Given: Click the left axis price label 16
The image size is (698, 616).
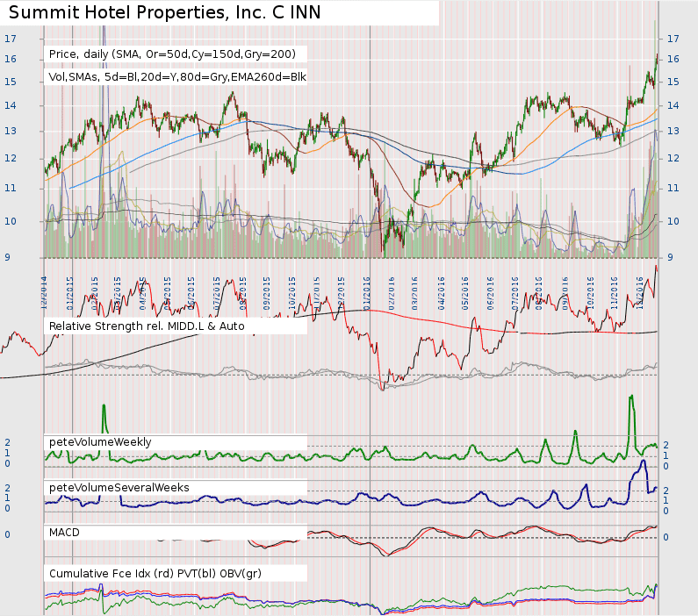Looking at the screenshot, I should tap(11, 59).
